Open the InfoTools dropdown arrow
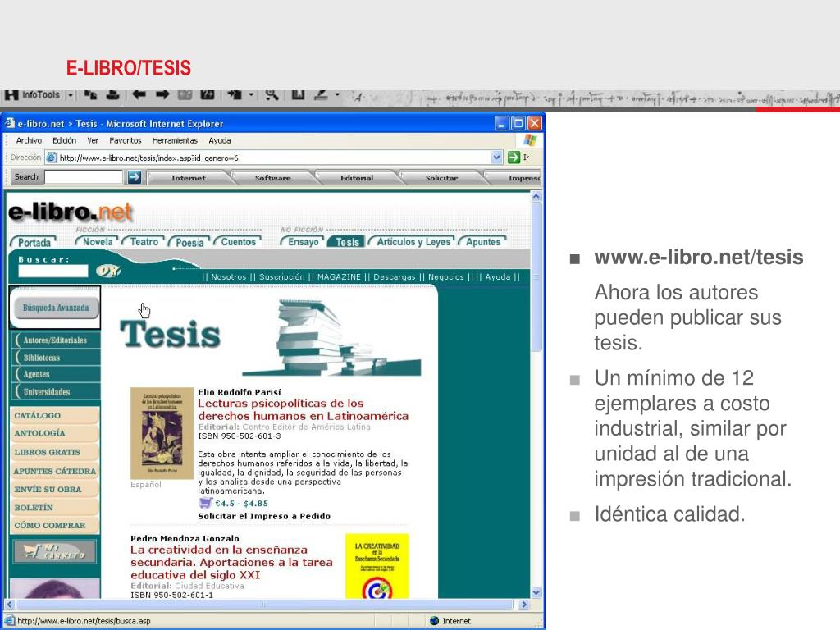Image resolution: width=840 pixels, height=630 pixels. click(x=71, y=95)
